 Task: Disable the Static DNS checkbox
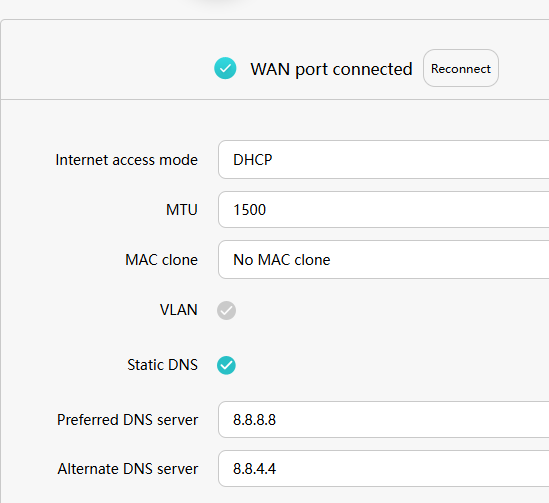pyautogui.click(x=226, y=365)
